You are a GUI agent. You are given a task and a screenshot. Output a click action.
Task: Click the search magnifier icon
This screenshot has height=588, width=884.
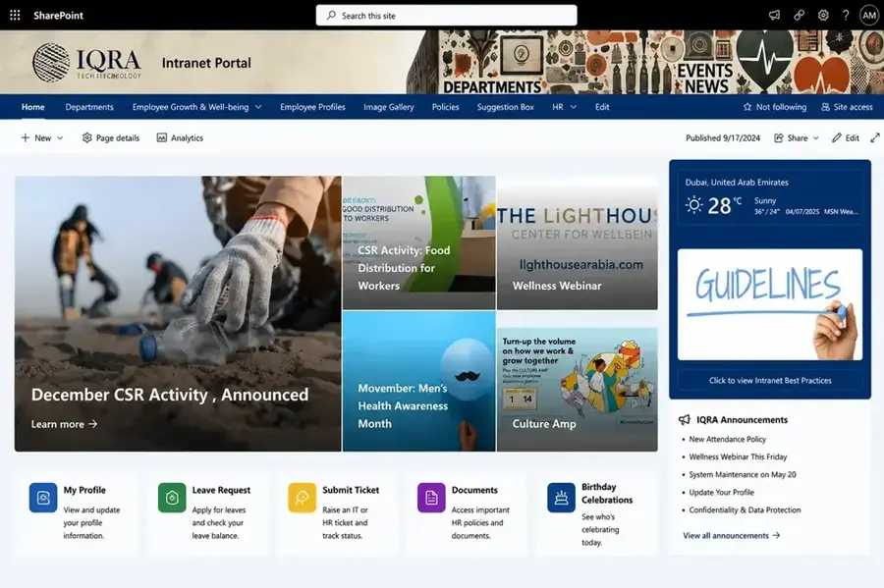[331, 15]
